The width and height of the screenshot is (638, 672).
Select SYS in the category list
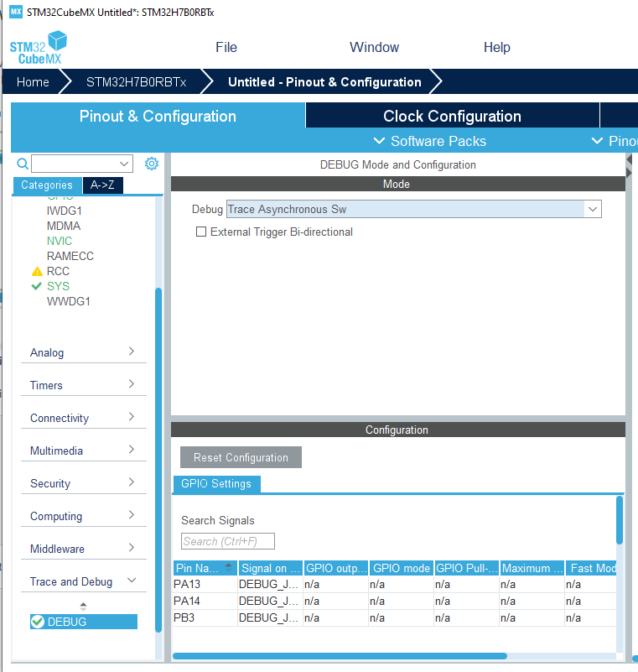58,286
